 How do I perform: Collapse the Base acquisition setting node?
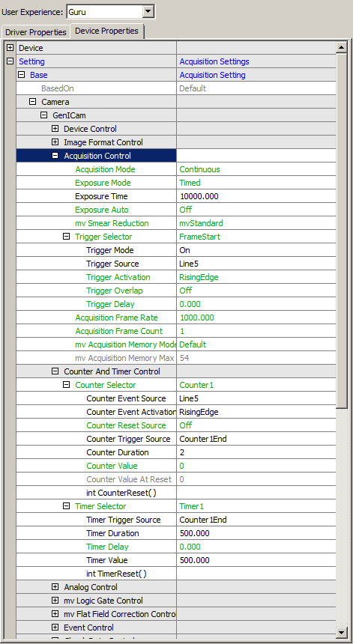pos(22,75)
